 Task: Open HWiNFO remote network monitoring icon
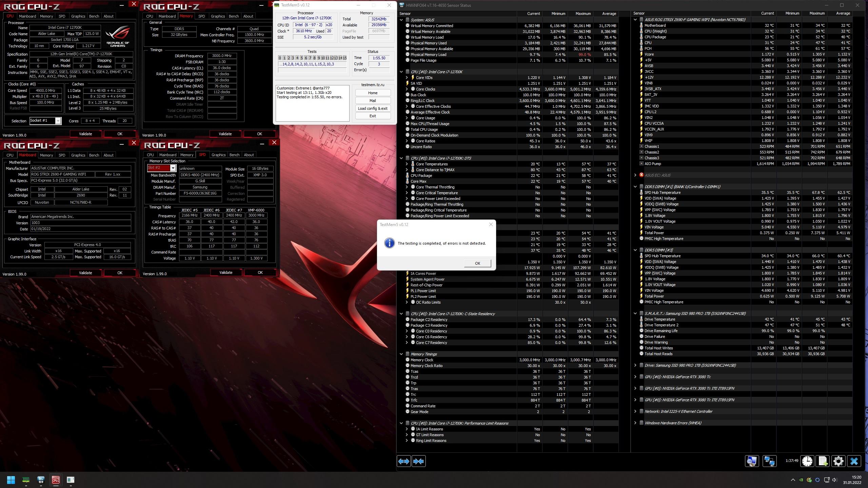(769, 461)
